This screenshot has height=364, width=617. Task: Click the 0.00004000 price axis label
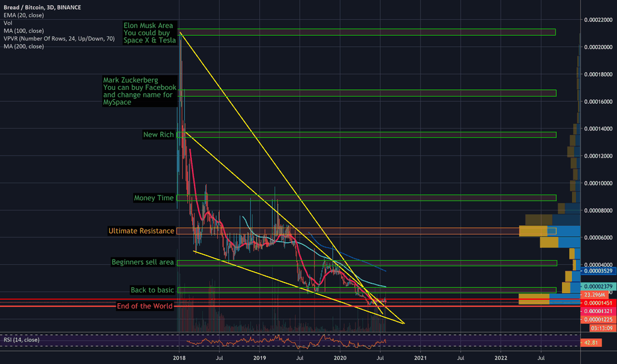point(598,265)
